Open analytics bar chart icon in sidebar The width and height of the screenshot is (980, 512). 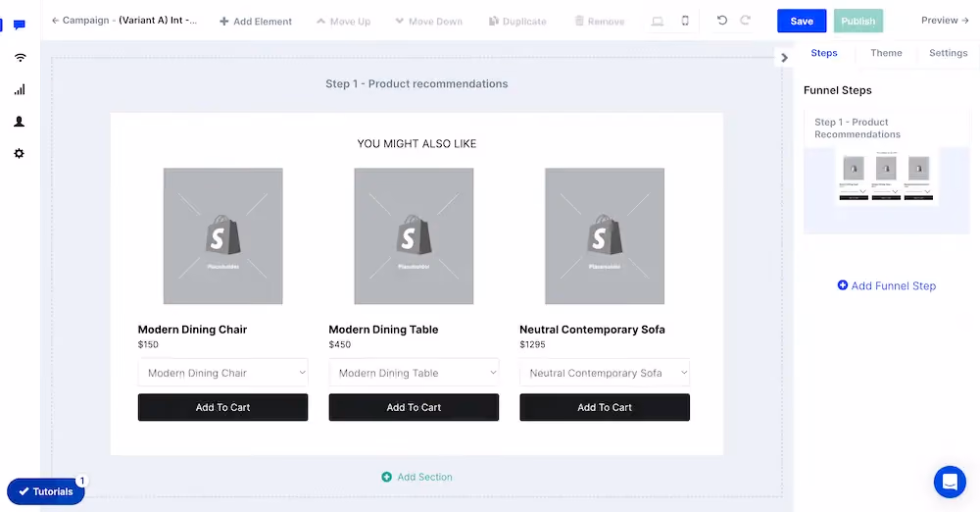click(20, 89)
